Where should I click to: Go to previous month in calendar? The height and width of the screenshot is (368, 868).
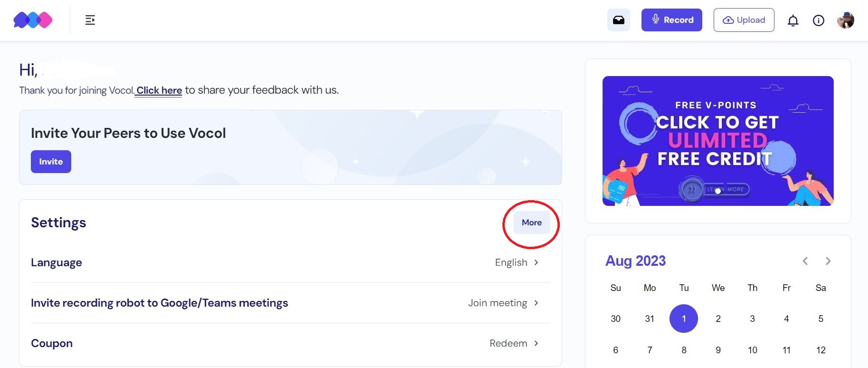805,261
